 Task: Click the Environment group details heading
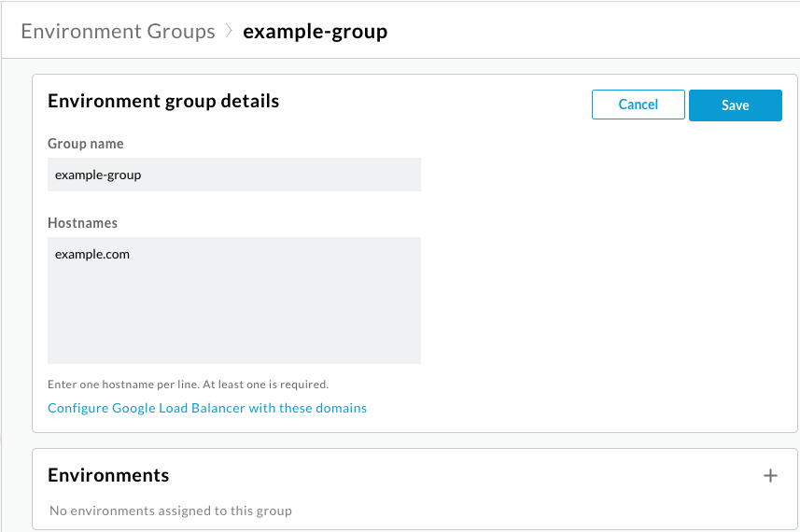pyautogui.click(x=163, y=101)
